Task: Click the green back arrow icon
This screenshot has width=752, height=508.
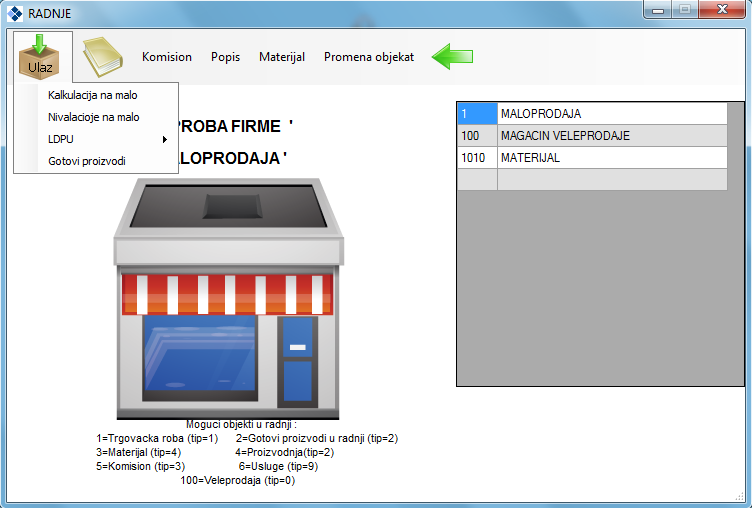Action: pyautogui.click(x=453, y=57)
